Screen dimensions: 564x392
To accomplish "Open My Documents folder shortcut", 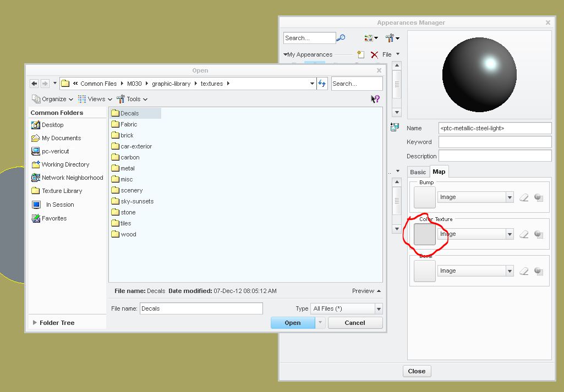I will pos(56,138).
